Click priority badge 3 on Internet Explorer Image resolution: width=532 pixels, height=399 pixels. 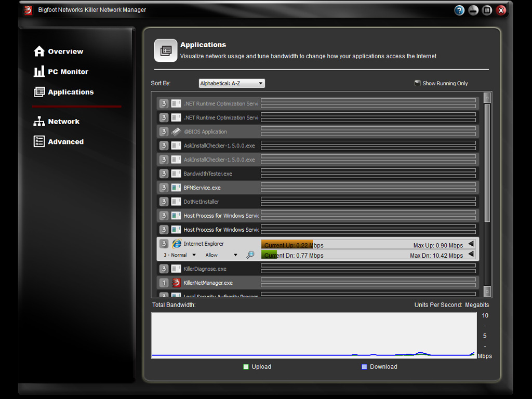(x=164, y=244)
